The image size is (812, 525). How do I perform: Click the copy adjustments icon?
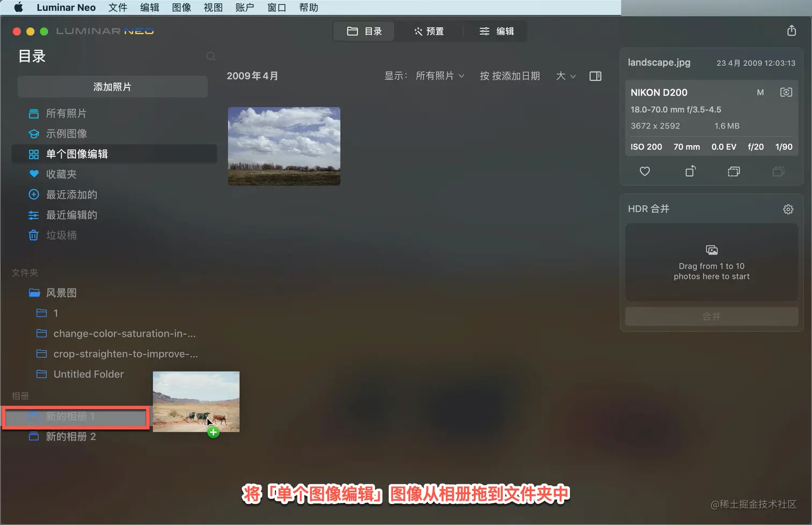[734, 171]
